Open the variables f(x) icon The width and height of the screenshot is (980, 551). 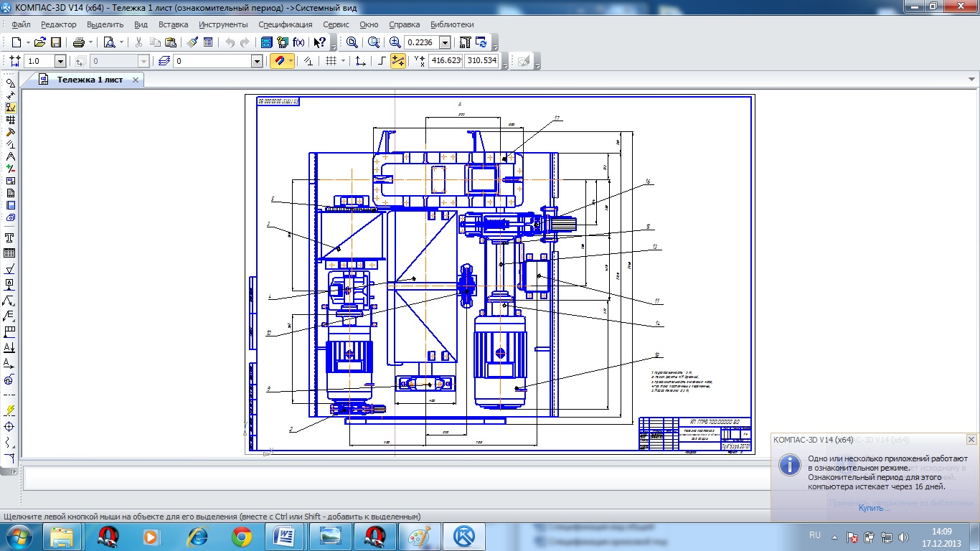pyautogui.click(x=298, y=42)
